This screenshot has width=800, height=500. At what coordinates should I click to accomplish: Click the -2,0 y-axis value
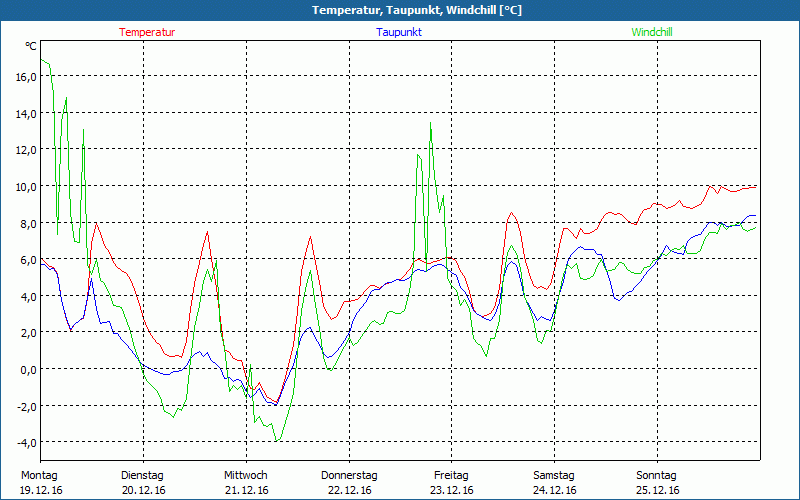(x=27, y=407)
